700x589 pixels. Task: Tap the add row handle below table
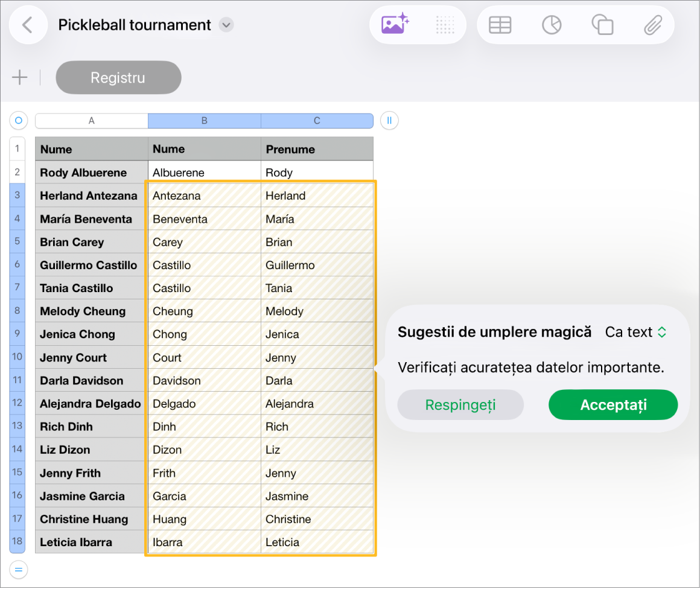(x=19, y=570)
